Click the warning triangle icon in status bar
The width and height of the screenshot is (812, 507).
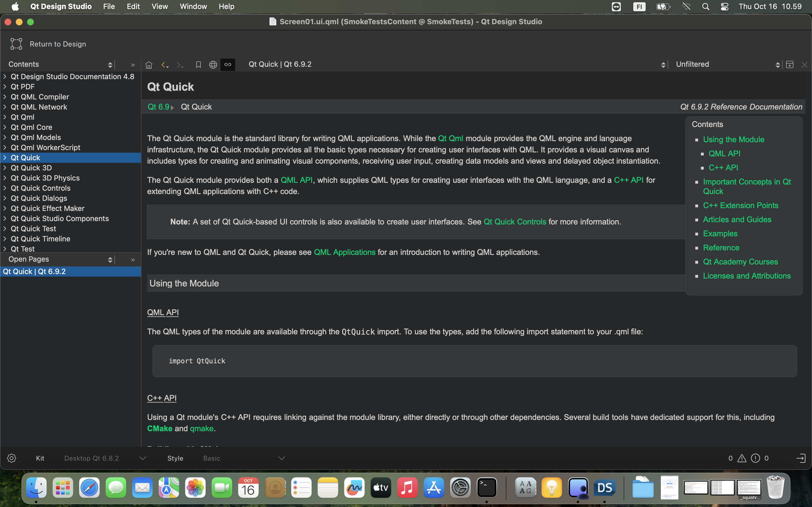point(742,458)
